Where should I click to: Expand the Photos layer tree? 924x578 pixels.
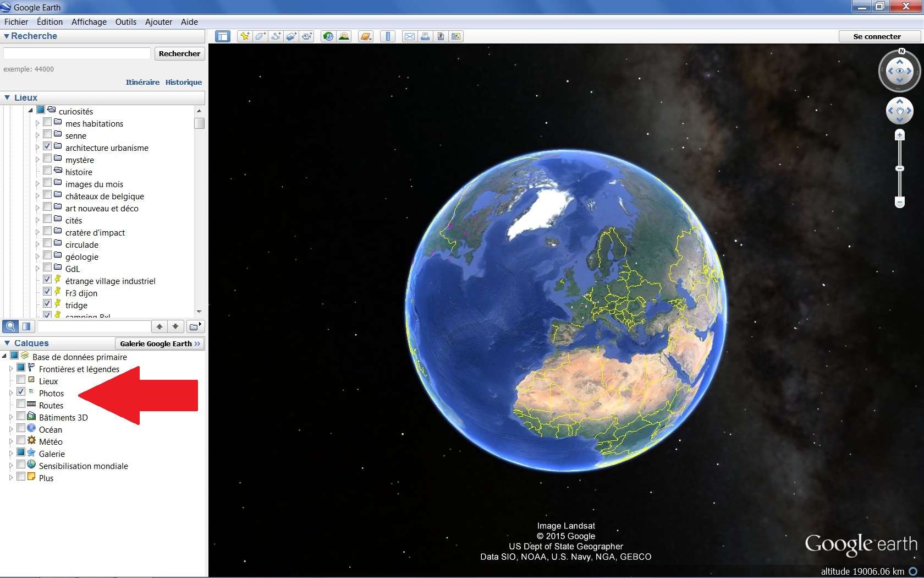point(11,393)
